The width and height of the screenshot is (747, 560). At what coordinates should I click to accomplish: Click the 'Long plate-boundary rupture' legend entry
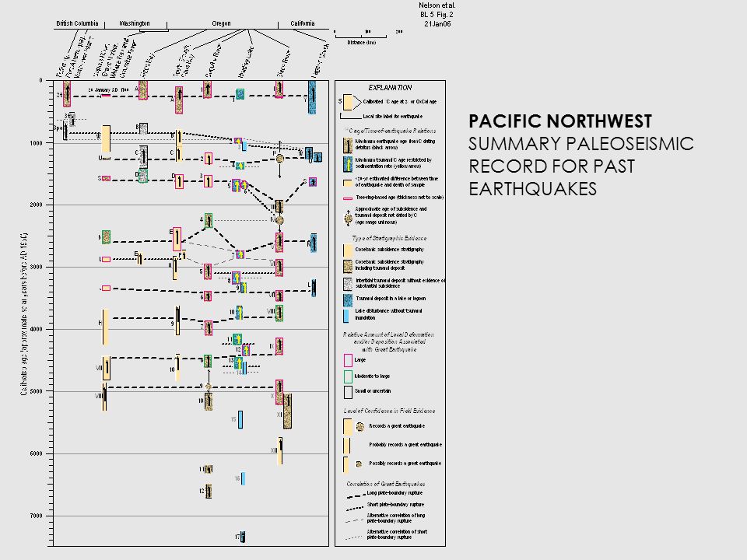pos(395,493)
